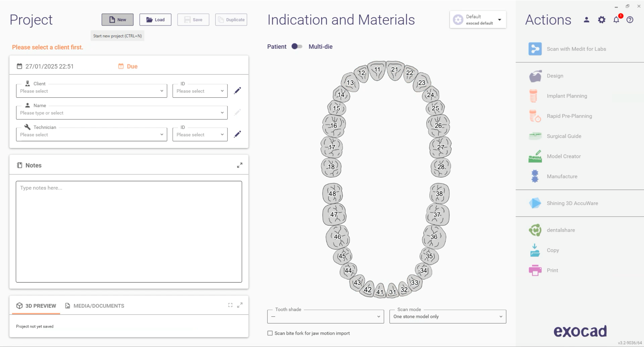Launch Implant Planning
The width and height of the screenshot is (644, 347).
click(567, 96)
